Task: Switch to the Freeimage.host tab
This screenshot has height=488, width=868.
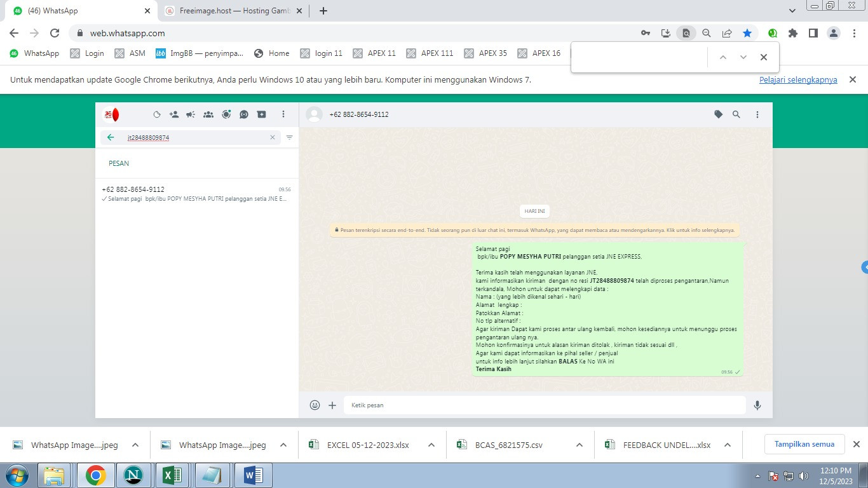Action: [233, 11]
